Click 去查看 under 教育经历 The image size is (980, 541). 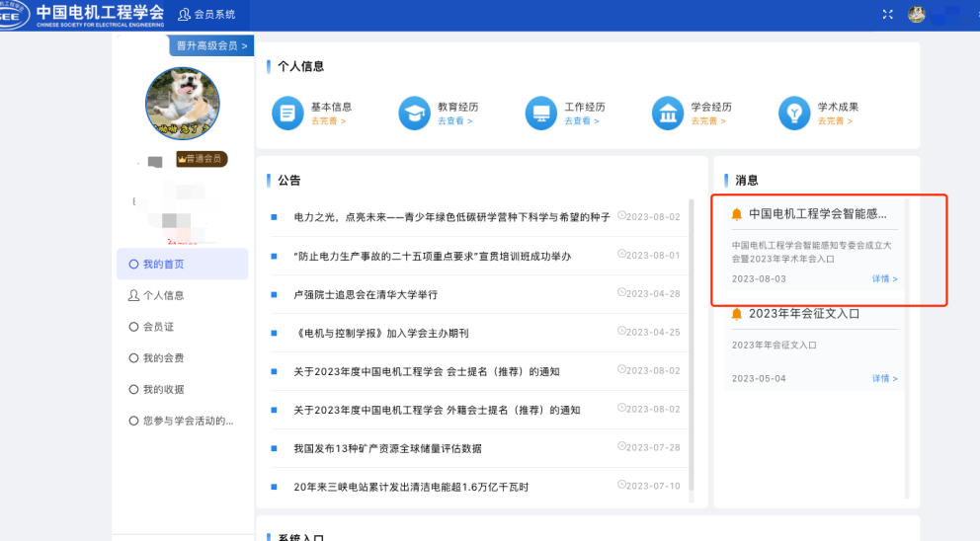click(x=454, y=121)
